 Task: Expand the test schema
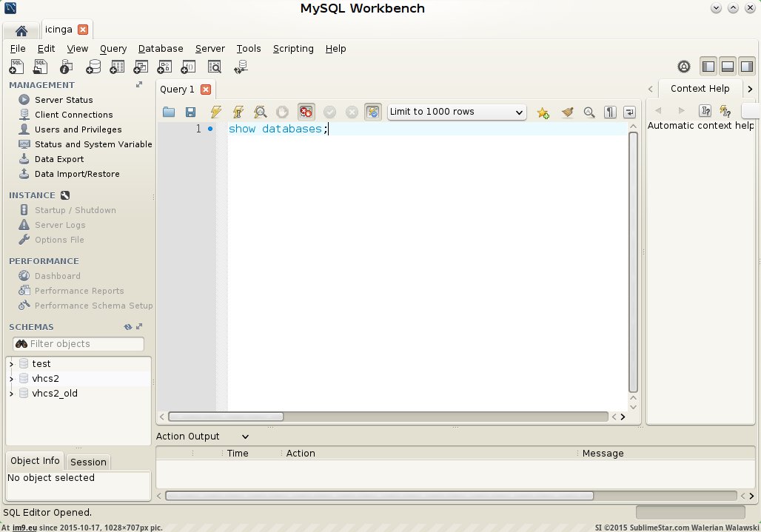click(12, 364)
